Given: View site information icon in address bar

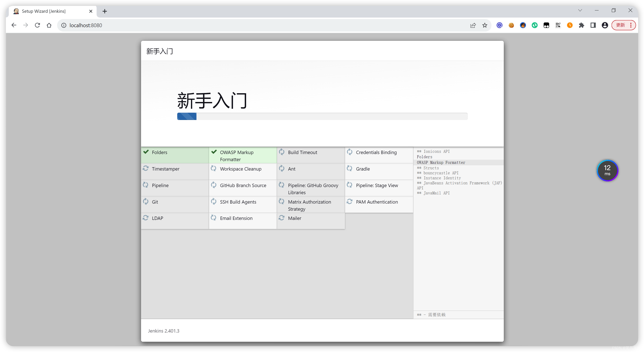Looking at the screenshot, I should [x=64, y=25].
